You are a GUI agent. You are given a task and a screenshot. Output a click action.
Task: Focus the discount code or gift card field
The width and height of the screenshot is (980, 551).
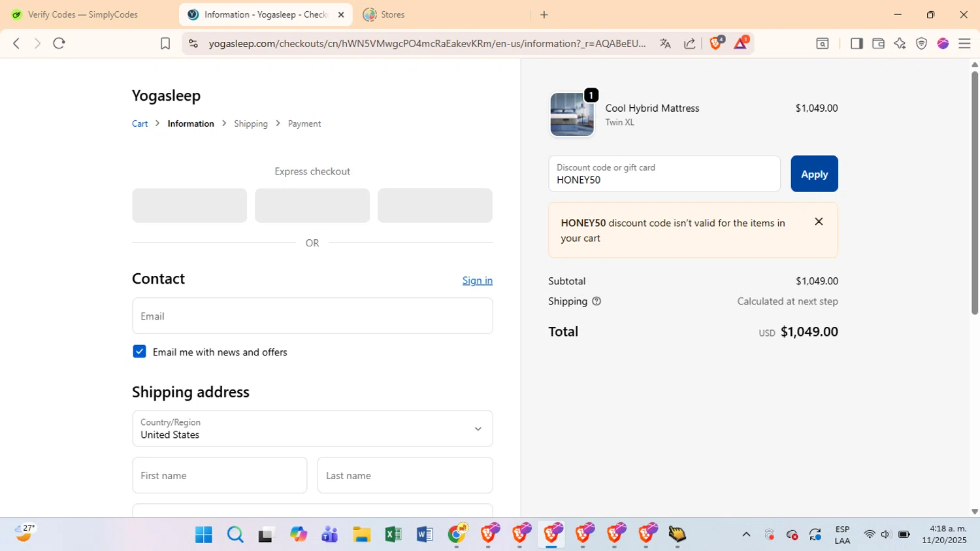pos(664,174)
